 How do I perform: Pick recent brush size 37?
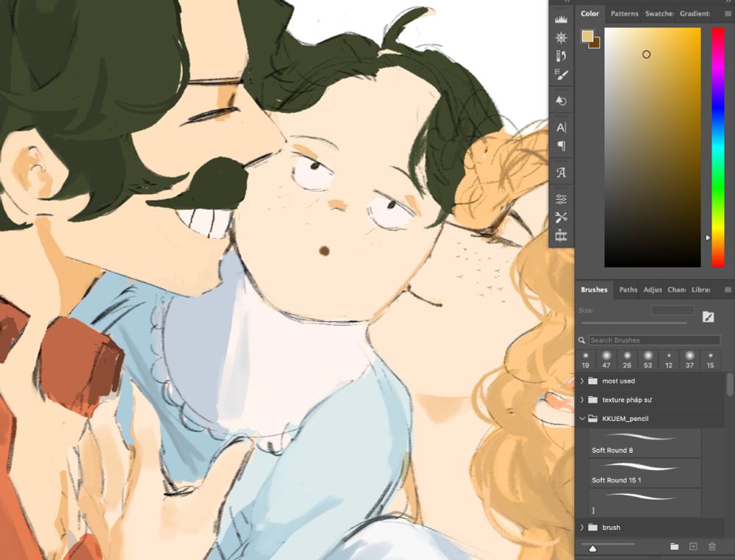coord(689,360)
